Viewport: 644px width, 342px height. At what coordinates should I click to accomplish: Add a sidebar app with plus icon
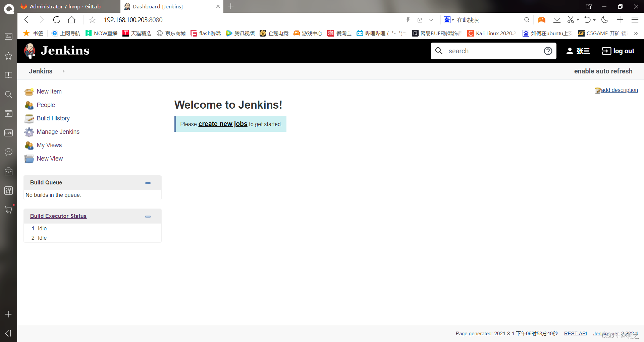coord(9,314)
